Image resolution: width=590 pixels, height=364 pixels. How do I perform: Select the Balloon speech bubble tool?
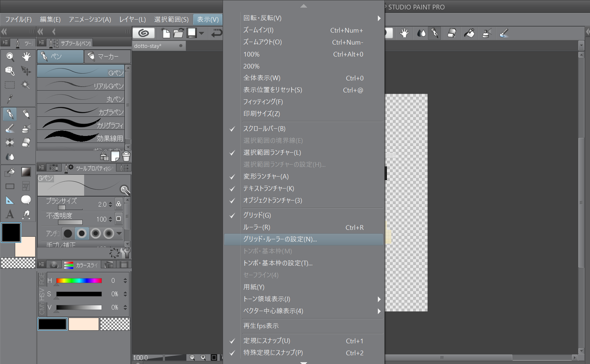click(26, 200)
